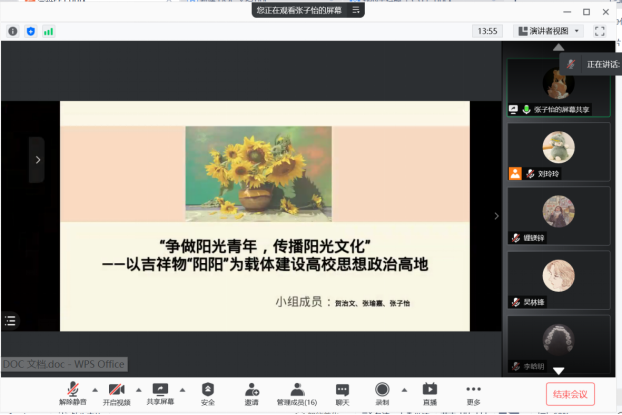Turn on camera with 开启视频
The image size is (622, 415).
coord(116,389)
